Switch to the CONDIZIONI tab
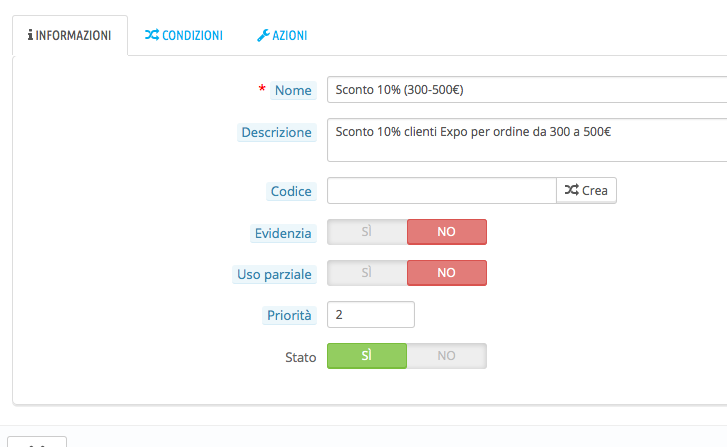727x447 pixels. [184, 35]
